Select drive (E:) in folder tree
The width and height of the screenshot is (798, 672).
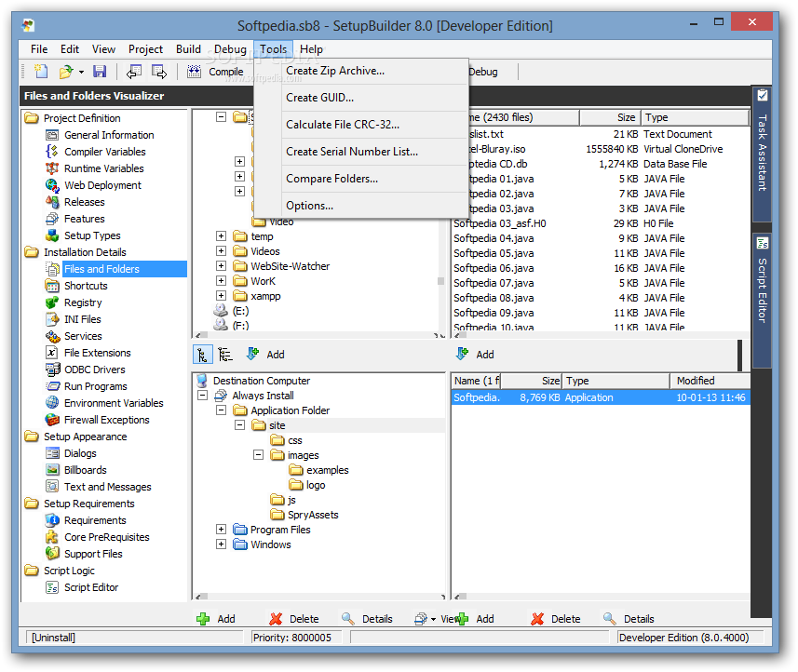pyautogui.click(x=240, y=311)
